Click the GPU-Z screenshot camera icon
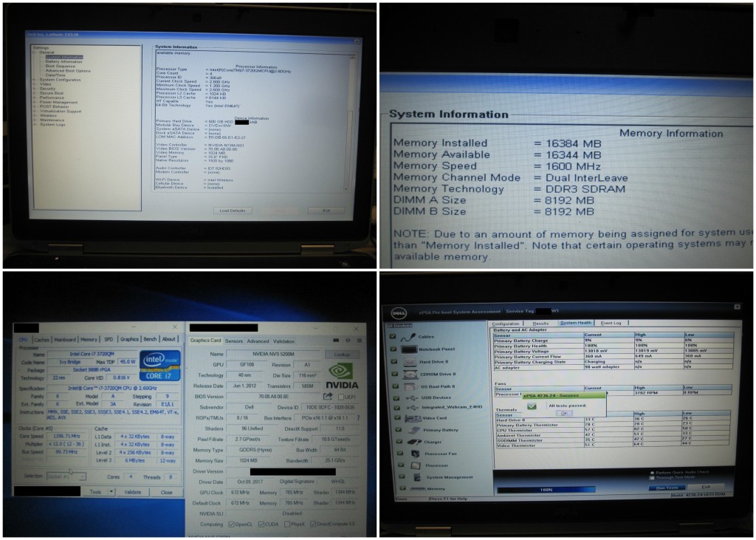This screenshot has height=540, width=756. click(336, 341)
